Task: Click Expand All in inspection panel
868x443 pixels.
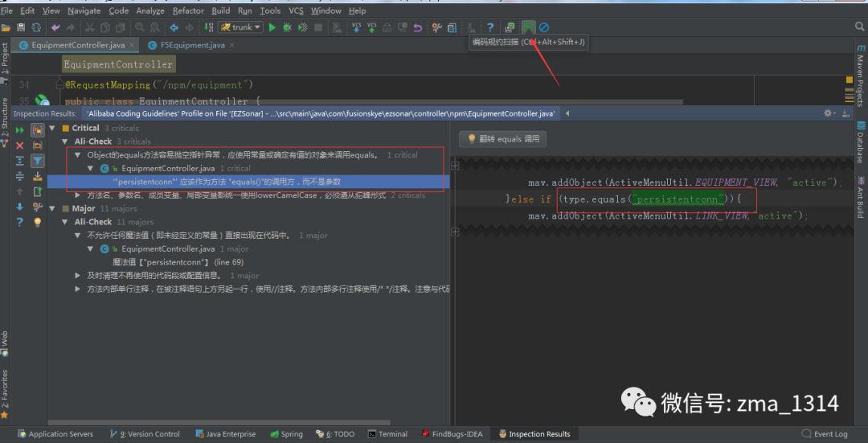Action: point(20,161)
